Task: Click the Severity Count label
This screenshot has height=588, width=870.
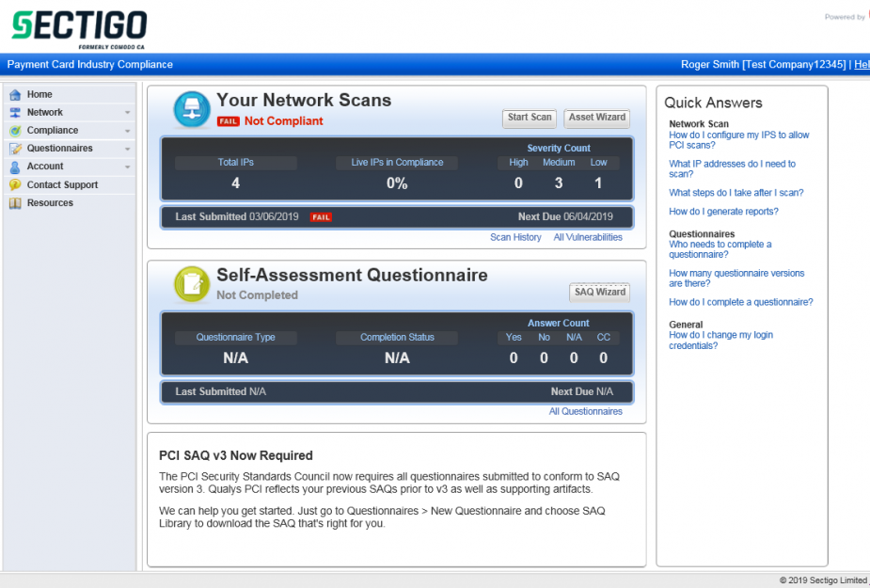Action: [x=558, y=149]
